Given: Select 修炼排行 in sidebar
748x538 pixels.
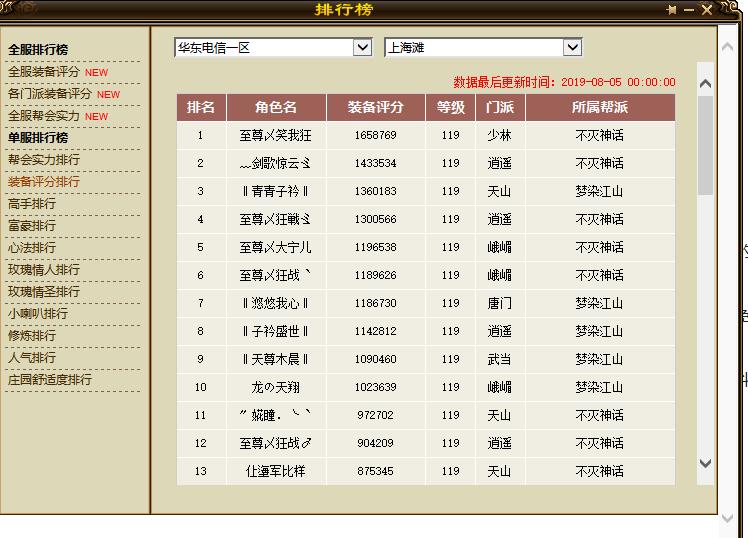Looking at the screenshot, I should click(32, 335).
